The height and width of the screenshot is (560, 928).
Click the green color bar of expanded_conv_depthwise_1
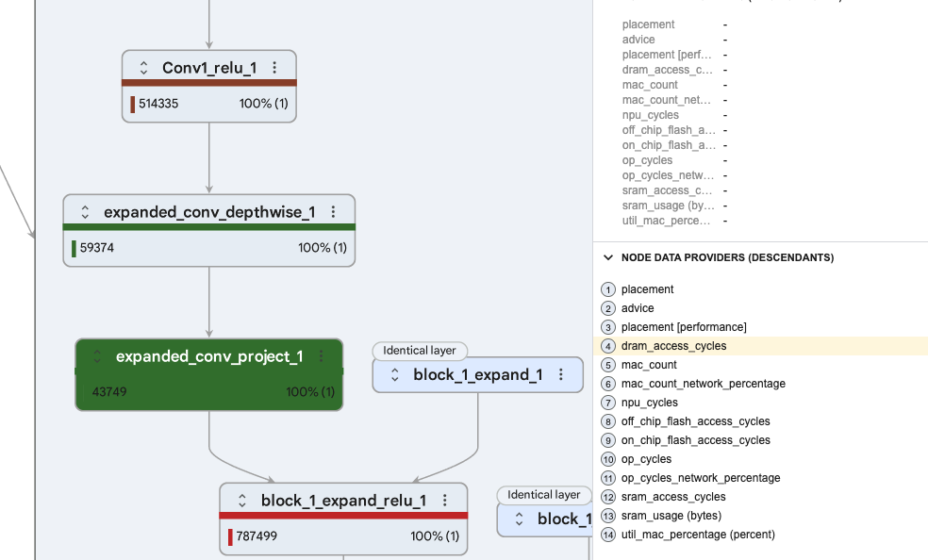[209, 227]
